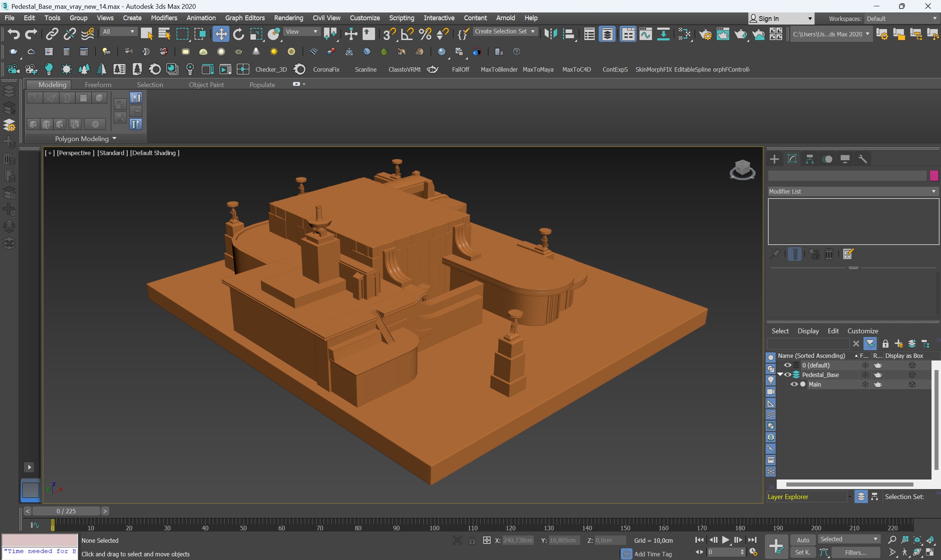Select the Select and Scale tool

tap(256, 34)
